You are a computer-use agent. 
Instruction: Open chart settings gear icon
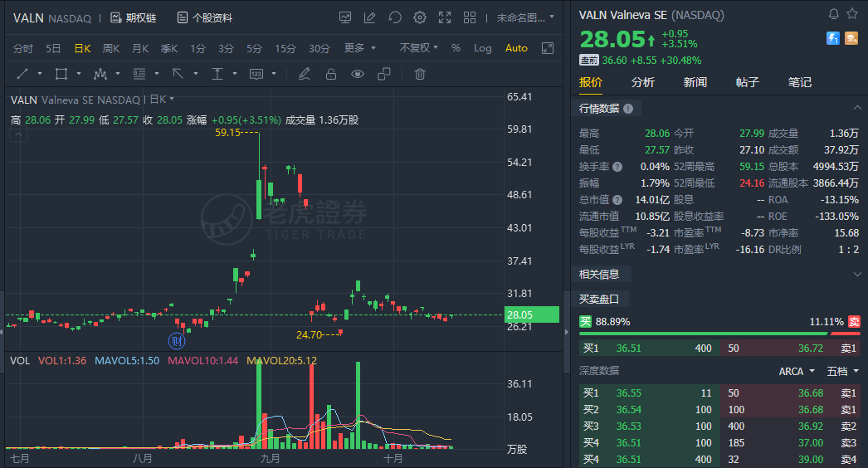point(420,17)
